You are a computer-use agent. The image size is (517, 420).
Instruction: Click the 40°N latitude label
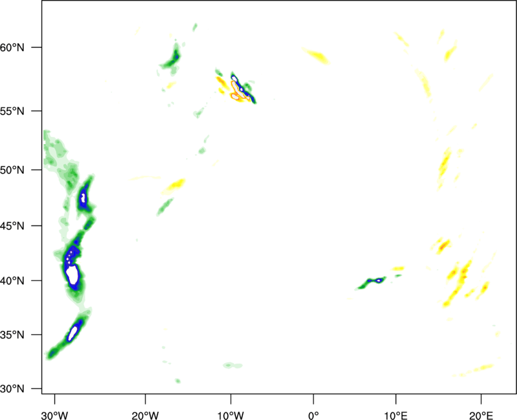click(12, 281)
